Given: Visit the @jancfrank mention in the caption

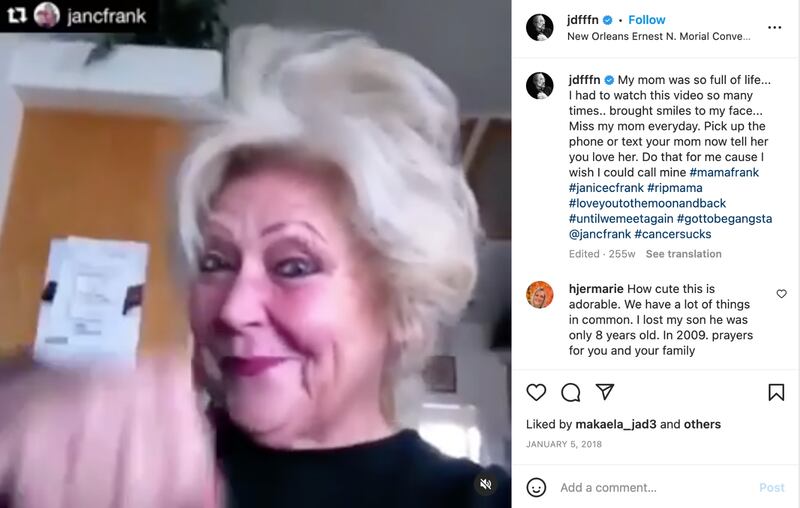Looking at the screenshot, I should pyautogui.click(x=600, y=234).
